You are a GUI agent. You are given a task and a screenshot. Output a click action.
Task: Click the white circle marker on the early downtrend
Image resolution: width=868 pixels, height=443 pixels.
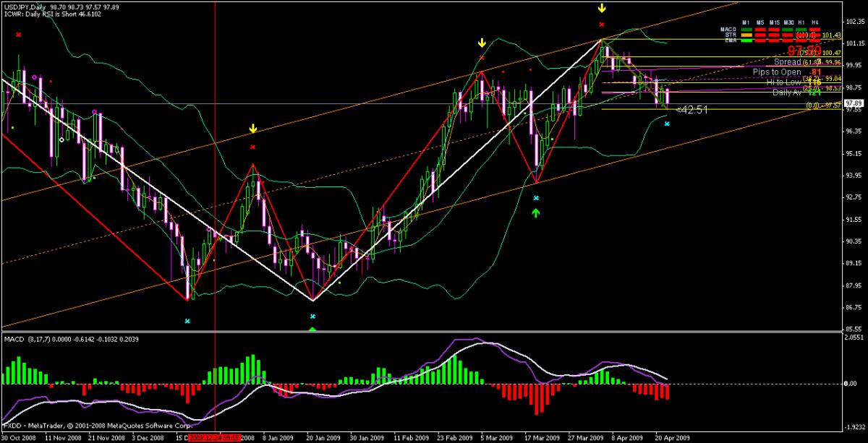61,140
